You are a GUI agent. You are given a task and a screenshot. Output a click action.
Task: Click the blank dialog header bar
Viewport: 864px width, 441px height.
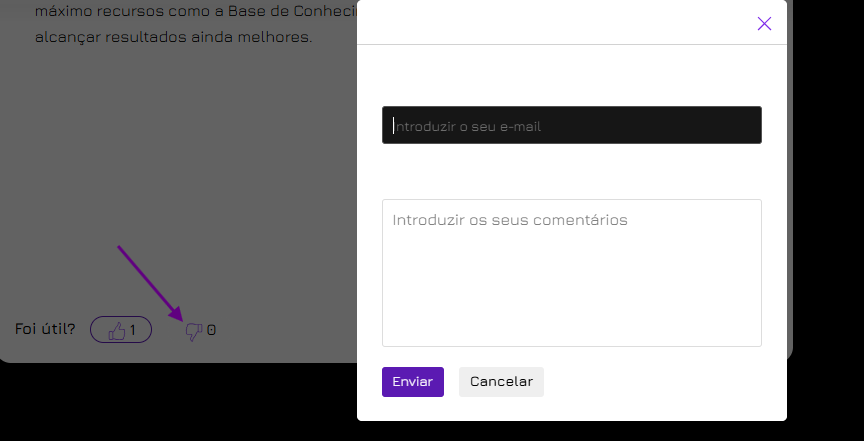coord(550,24)
